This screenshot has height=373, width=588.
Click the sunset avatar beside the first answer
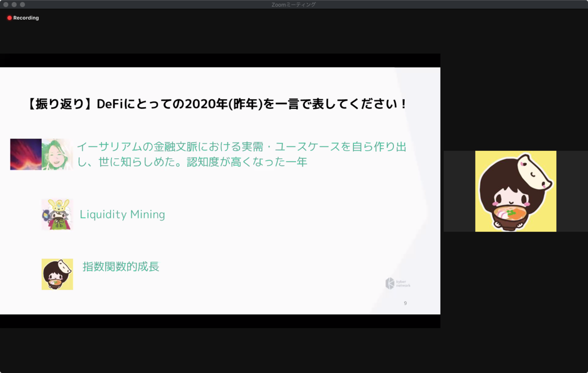[25, 154]
